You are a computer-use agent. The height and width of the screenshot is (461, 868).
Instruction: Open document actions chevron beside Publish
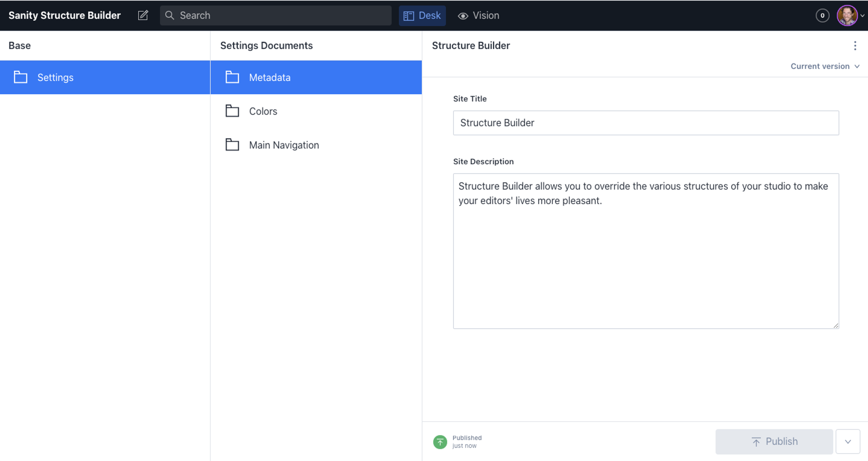tap(848, 442)
